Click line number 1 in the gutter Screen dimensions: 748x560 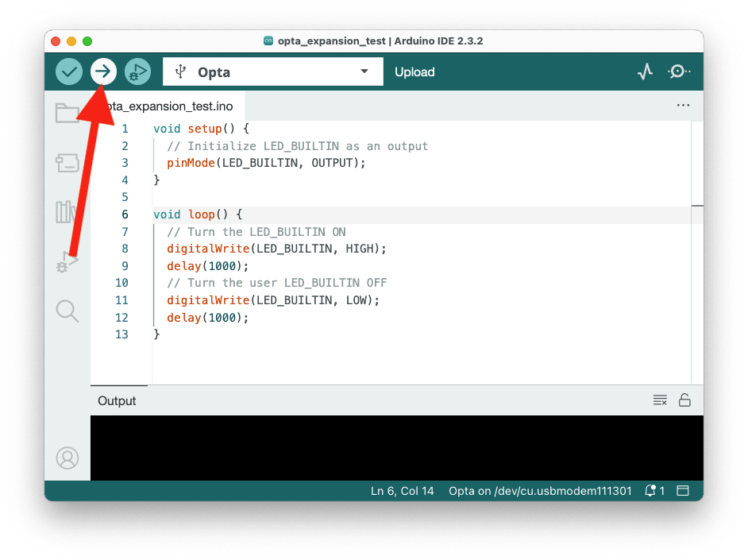click(x=125, y=129)
